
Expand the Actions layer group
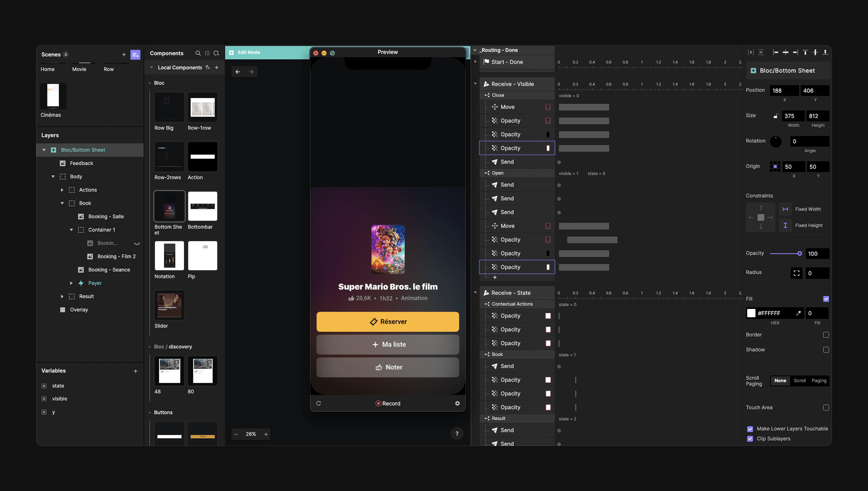[62, 190]
